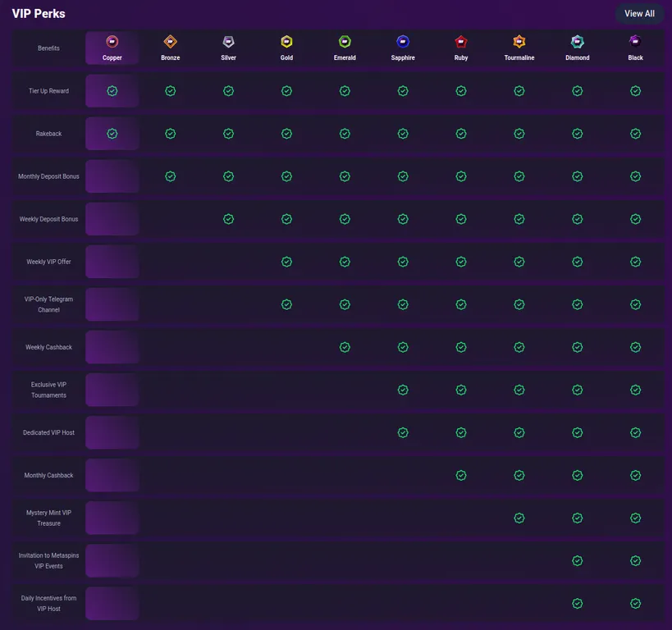Click the Rakeback benefit label
This screenshot has width=672, height=630.
(x=49, y=134)
